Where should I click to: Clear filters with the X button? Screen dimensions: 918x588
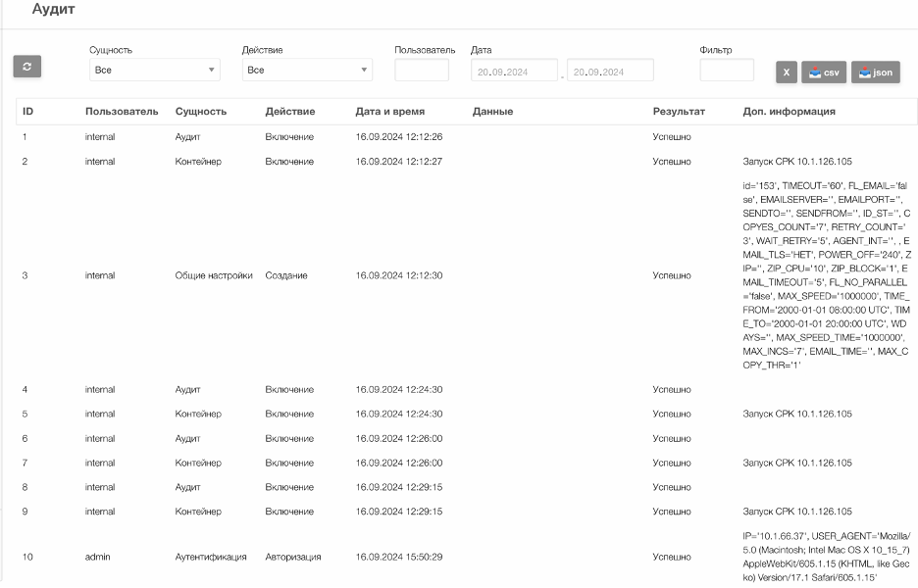(787, 73)
